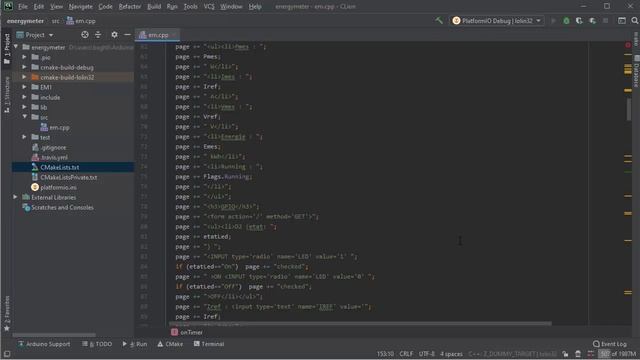Click the 4 spaces indent setting

[451, 354]
